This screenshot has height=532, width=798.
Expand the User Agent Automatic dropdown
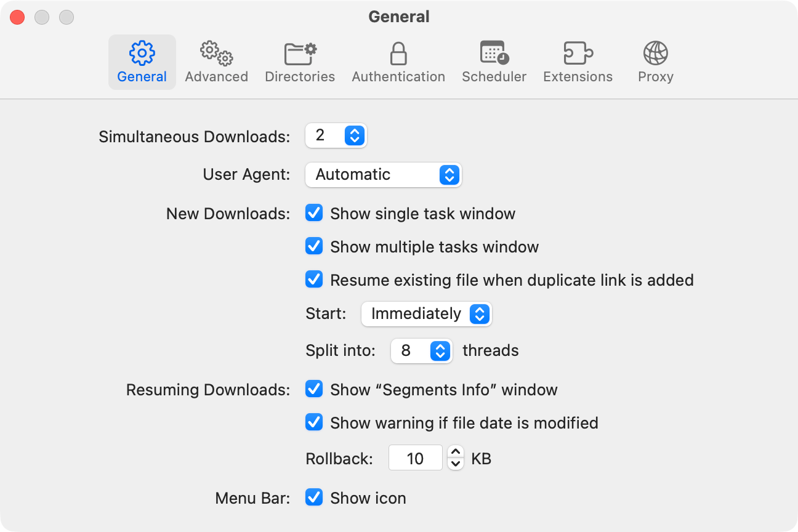pyautogui.click(x=383, y=175)
